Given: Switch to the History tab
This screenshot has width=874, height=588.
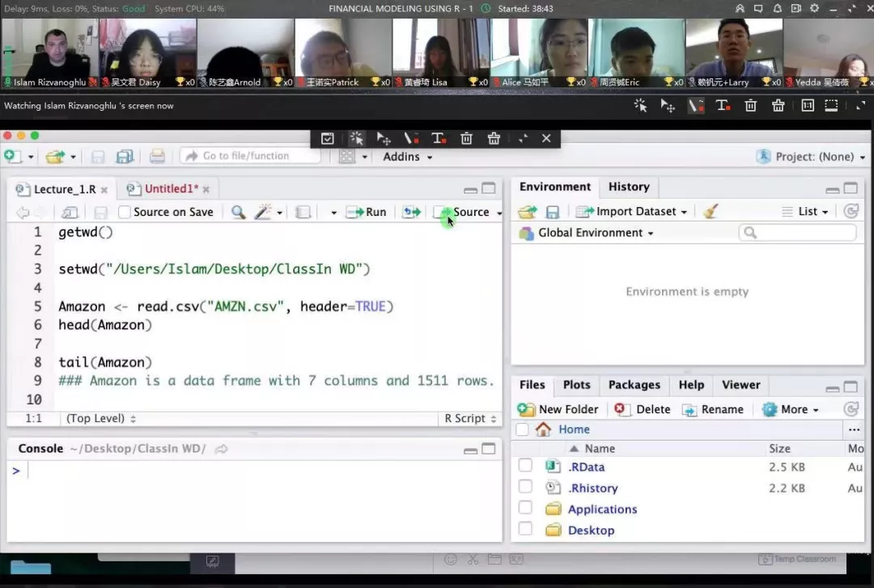Looking at the screenshot, I should click(629, 187).
